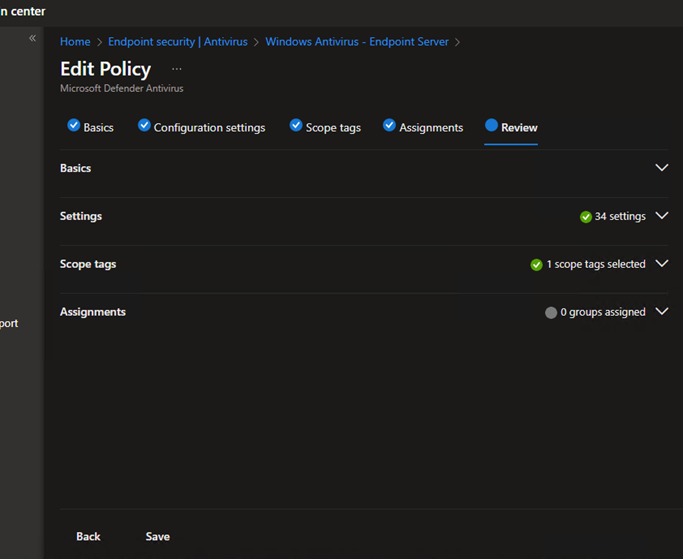Click the checkmark icon beside Basics step
Viewport: 683px width, 559px height.
click(x=73, y=126)
